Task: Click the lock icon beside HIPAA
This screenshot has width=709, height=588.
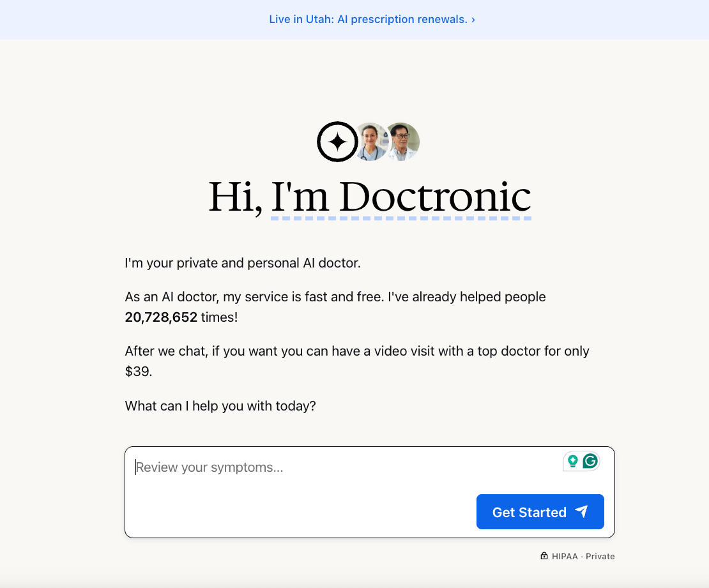Action: (x=544, y=556)
